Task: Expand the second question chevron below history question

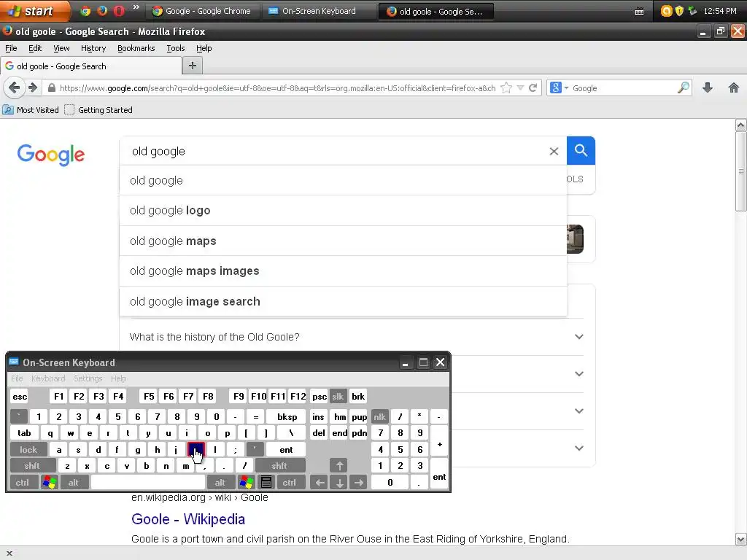Action: point(578,374)
